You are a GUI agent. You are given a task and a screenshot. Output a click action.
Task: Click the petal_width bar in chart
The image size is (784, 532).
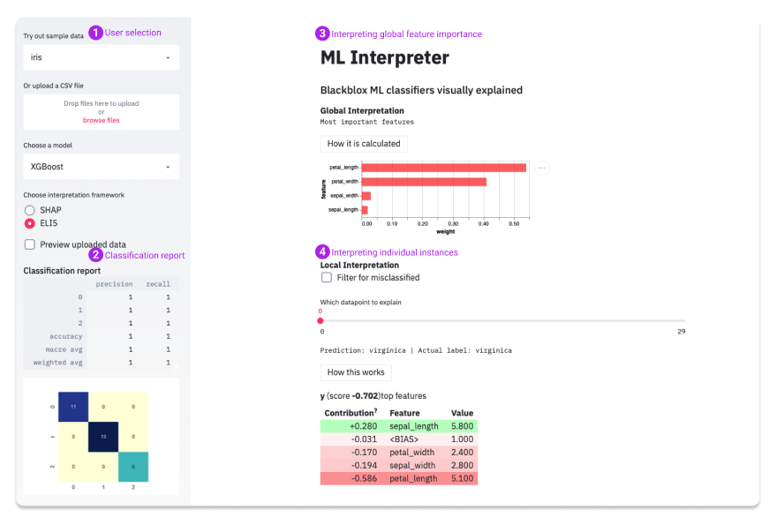424,182
